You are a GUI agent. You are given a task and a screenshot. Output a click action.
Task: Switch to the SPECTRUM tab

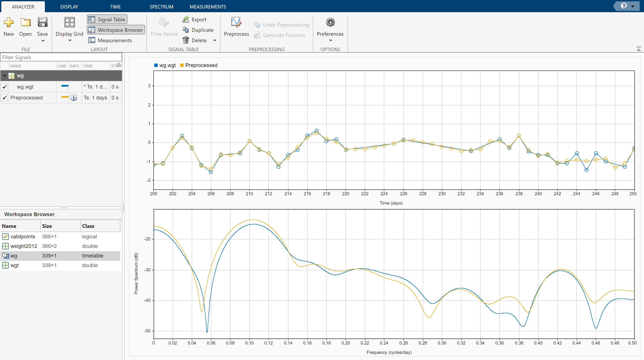(x=161, y=7)
